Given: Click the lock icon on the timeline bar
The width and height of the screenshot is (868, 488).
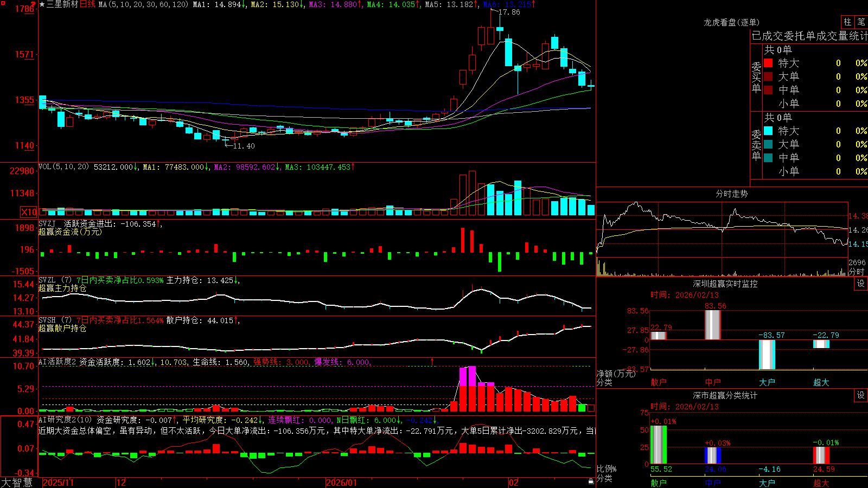Looking at the screenshot, I should tap(591, 481).
